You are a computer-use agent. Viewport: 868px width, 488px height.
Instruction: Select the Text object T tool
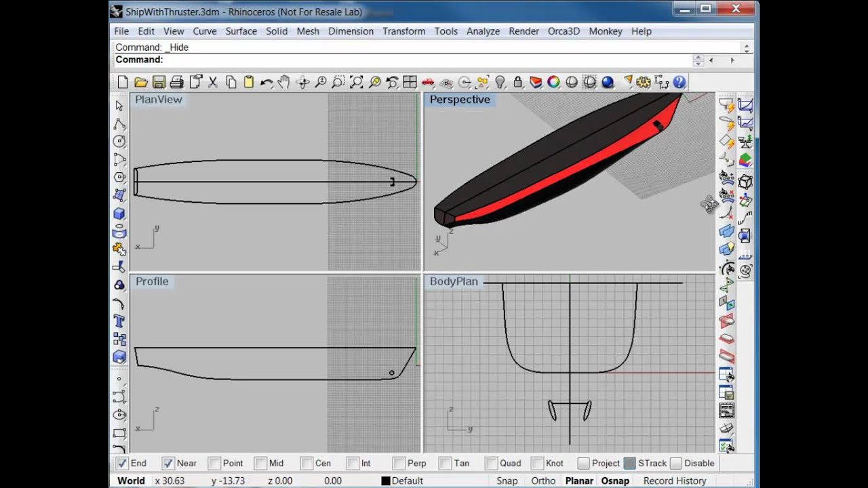pos(119,321)
